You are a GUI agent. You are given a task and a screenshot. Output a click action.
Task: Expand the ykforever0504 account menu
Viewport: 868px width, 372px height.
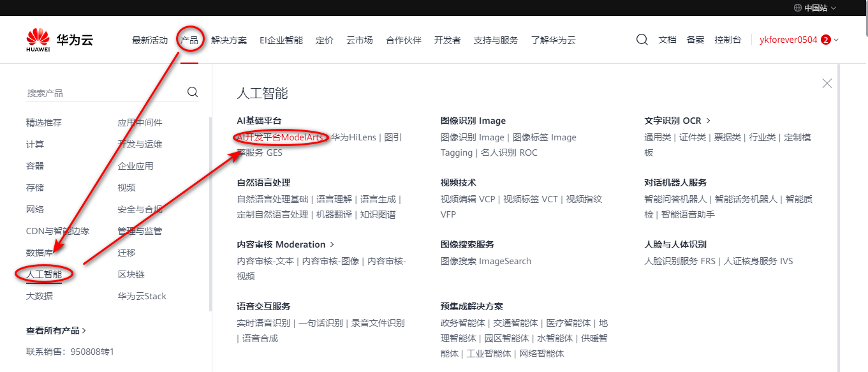click(799, 40)
